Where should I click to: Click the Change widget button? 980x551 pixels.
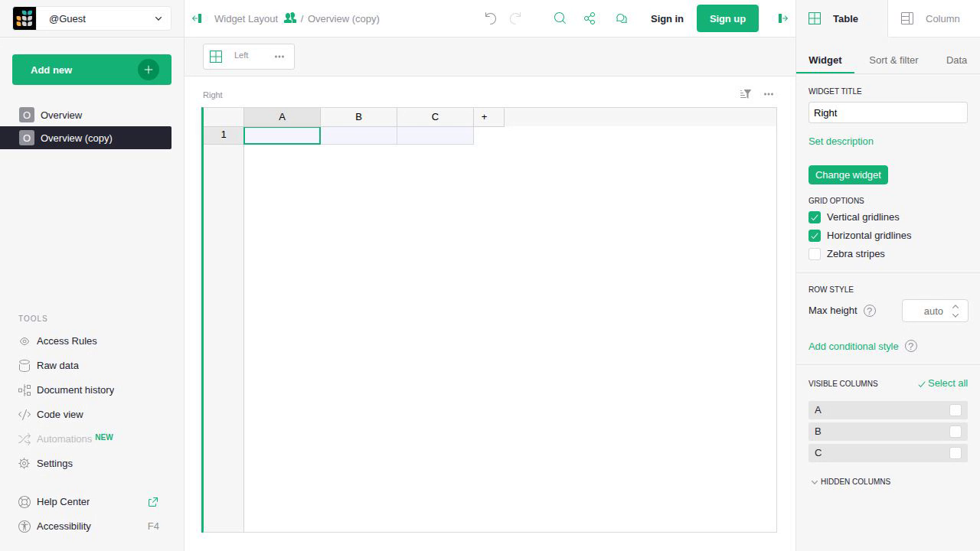[x=848, y=174]
